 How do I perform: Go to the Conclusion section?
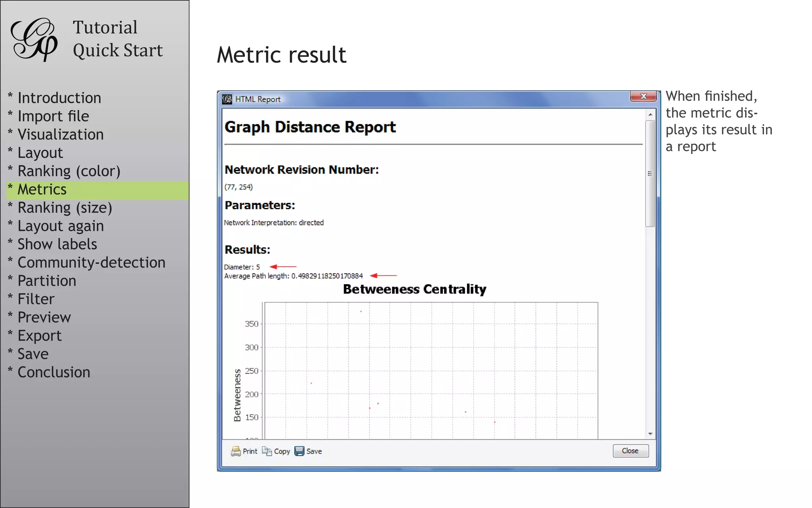click(54, 372)
